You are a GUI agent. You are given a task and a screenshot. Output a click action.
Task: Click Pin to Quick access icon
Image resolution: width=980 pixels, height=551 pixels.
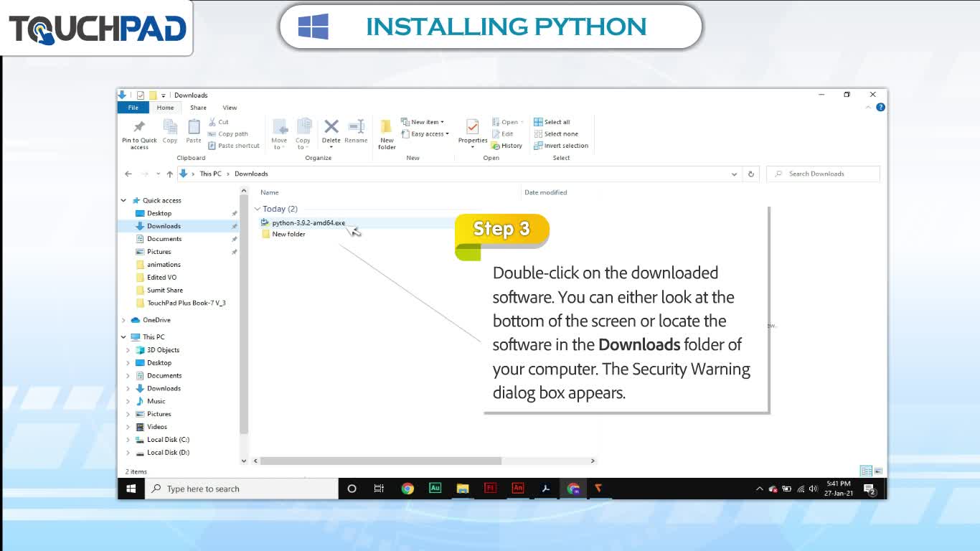click(x=139, y=127)
